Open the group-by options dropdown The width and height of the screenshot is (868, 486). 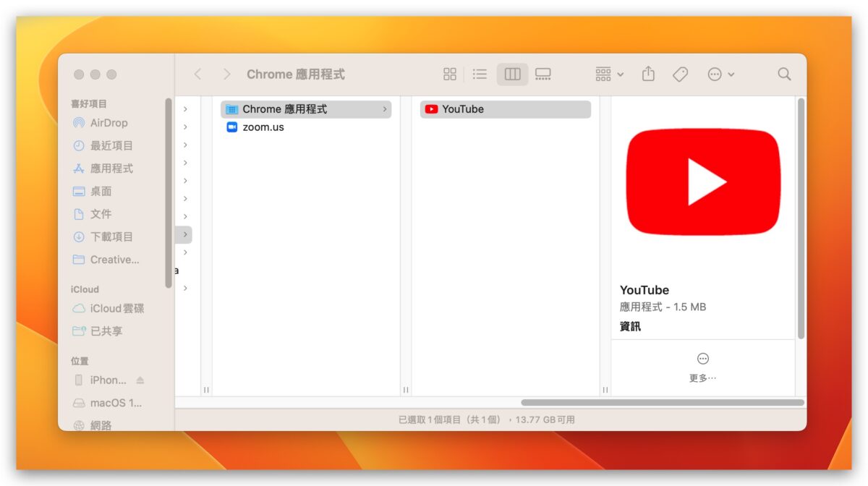point(609,74)
